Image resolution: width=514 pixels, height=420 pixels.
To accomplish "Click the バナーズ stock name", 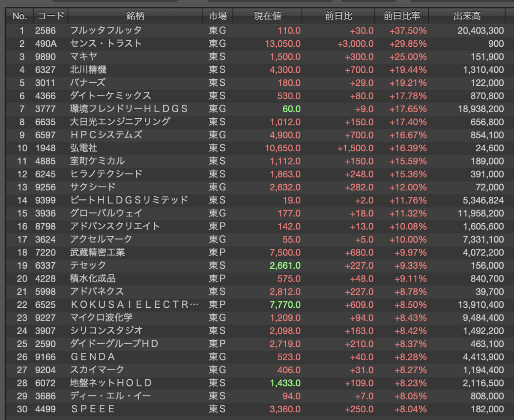I will 88,83.
